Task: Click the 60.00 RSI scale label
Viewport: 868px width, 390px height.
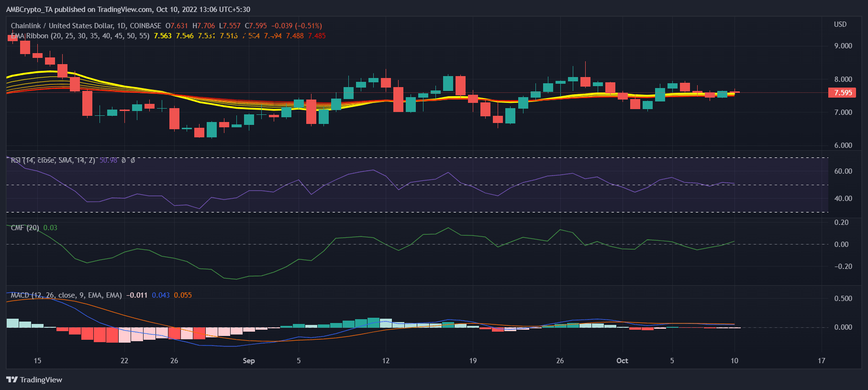Action: [843, 171]
